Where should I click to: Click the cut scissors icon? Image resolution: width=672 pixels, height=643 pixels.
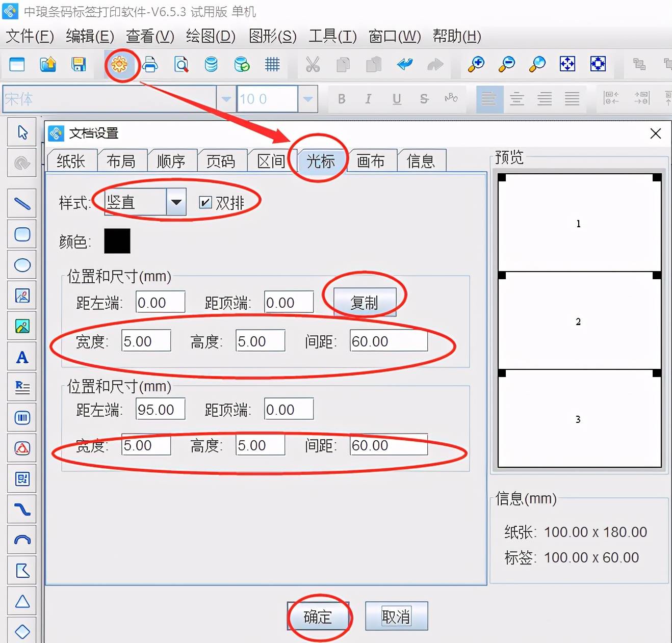click(x=313, y=64)
